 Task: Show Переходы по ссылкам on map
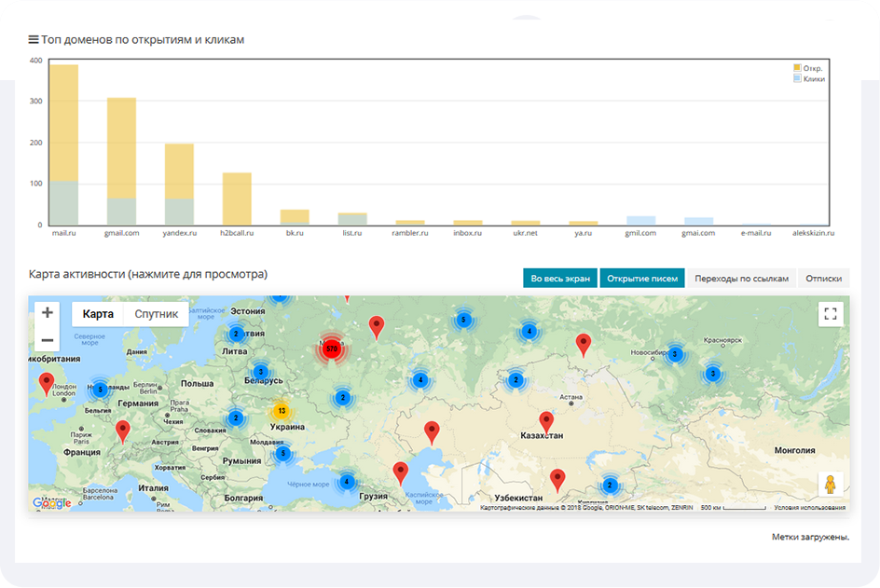pyautogui.click(x=741, y=278)
